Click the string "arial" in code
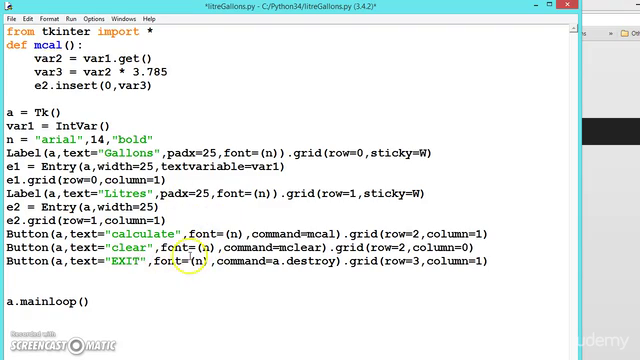 [x=59, y=139]
